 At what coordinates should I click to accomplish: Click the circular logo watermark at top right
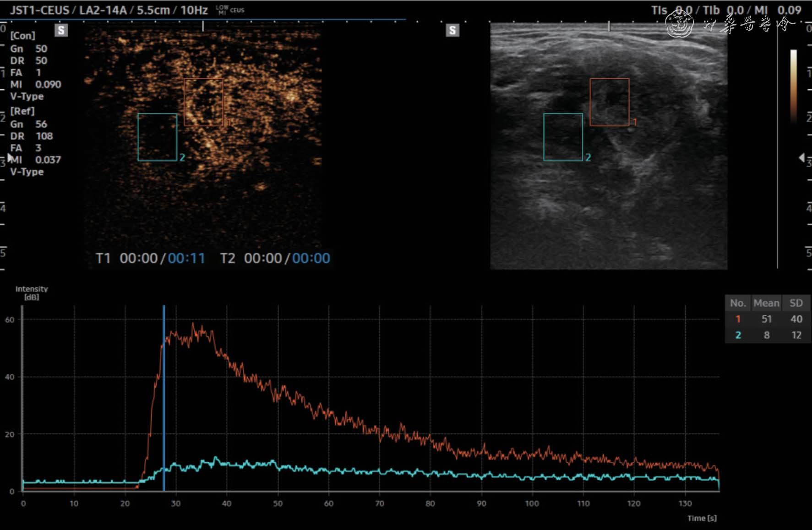tap(679, 23)
